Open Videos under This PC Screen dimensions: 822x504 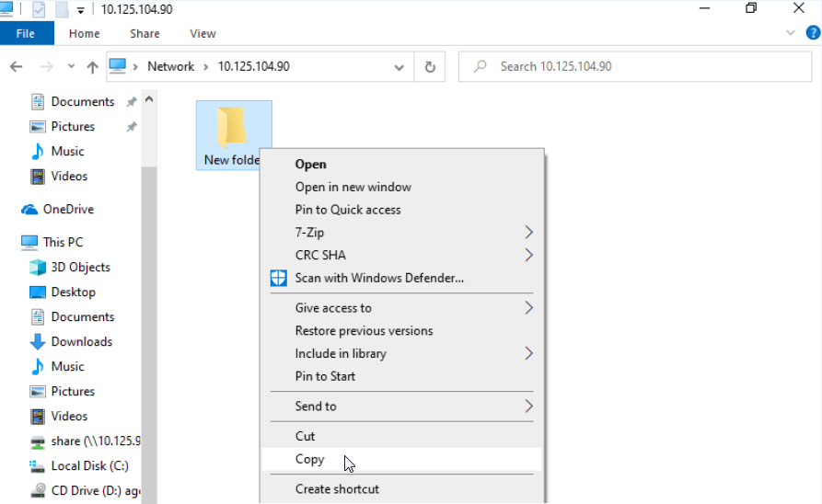(x=69, y=416)
